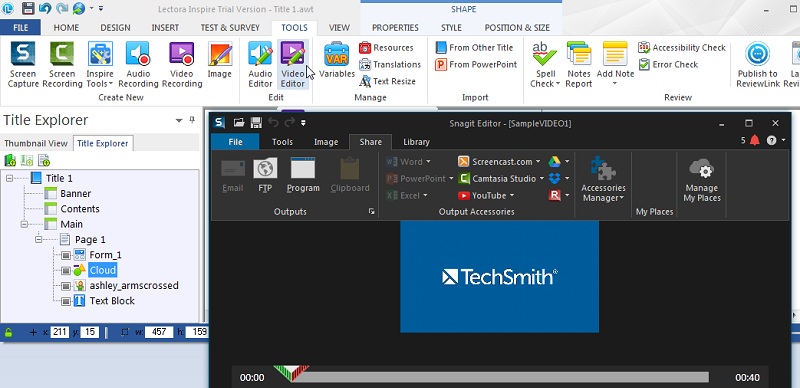
Task: Click the Snagit save icon
Action: (x=256, y=123)
